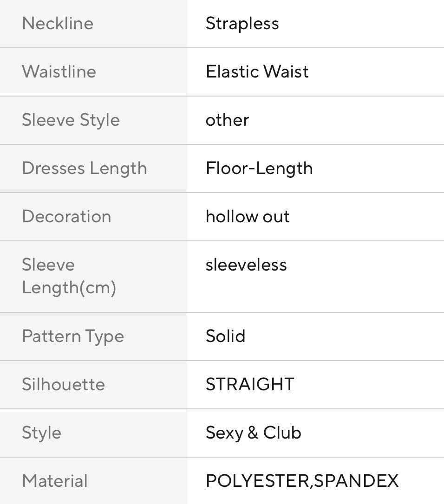Click the Pattern Type label
The height and width of the screenshot is (504, 444).
tap(73, 336)
